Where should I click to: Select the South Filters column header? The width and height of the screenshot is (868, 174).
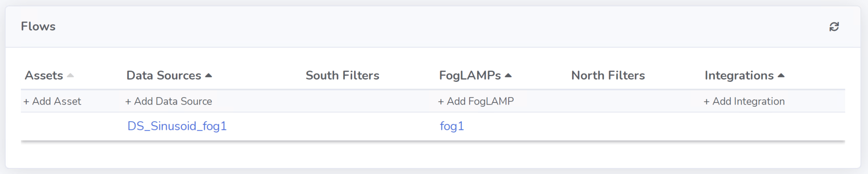[342, 75]
